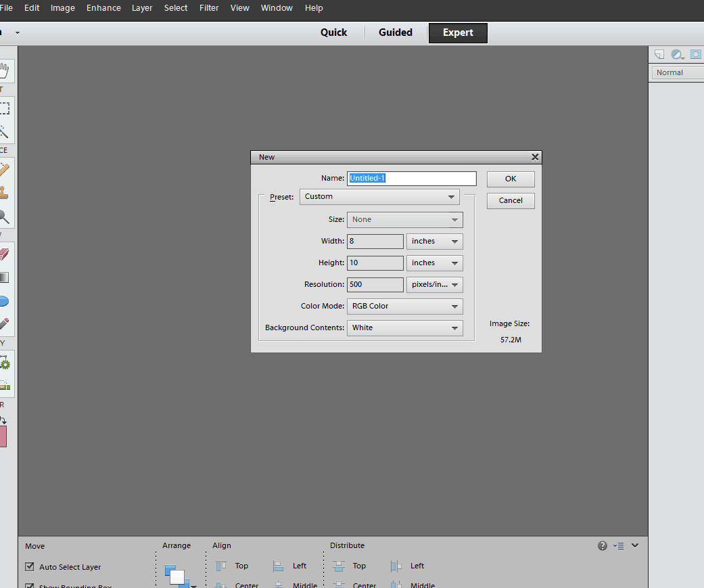Expand the Color Mode dropdown
Screen dimensions: 704x588
404,307
